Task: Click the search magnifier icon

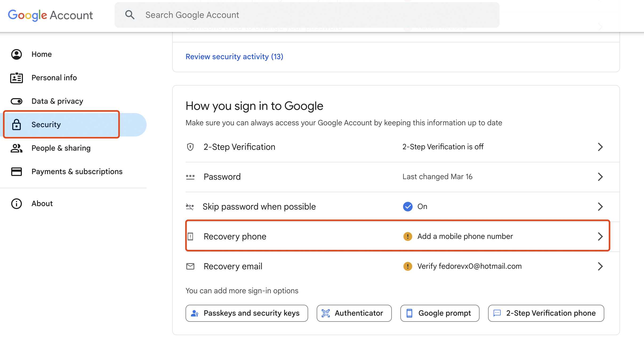Action: coord(130,15)
